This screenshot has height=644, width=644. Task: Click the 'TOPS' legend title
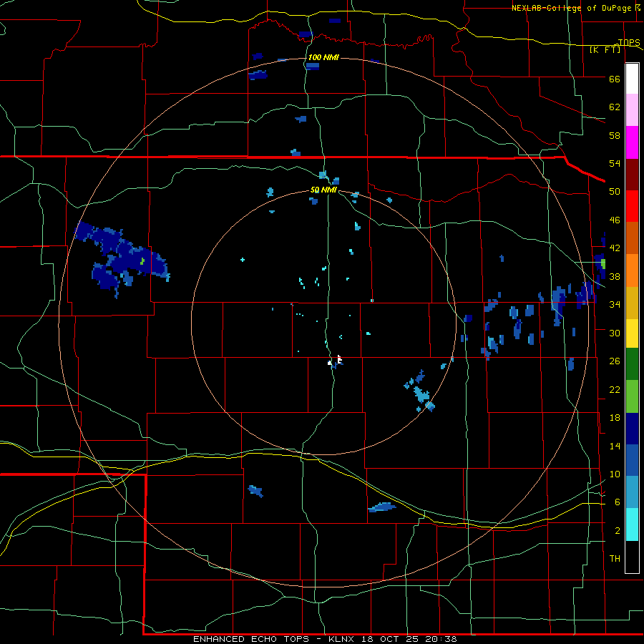click(629, 42)
